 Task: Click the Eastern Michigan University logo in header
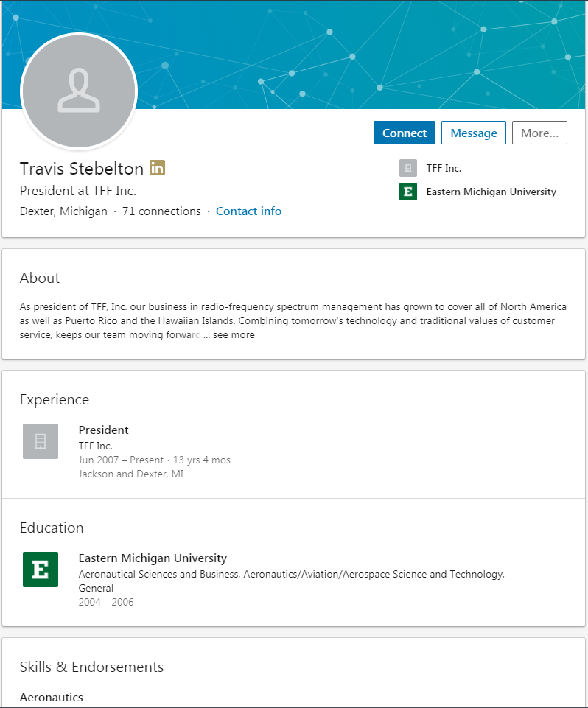click(x=408, y=192)
